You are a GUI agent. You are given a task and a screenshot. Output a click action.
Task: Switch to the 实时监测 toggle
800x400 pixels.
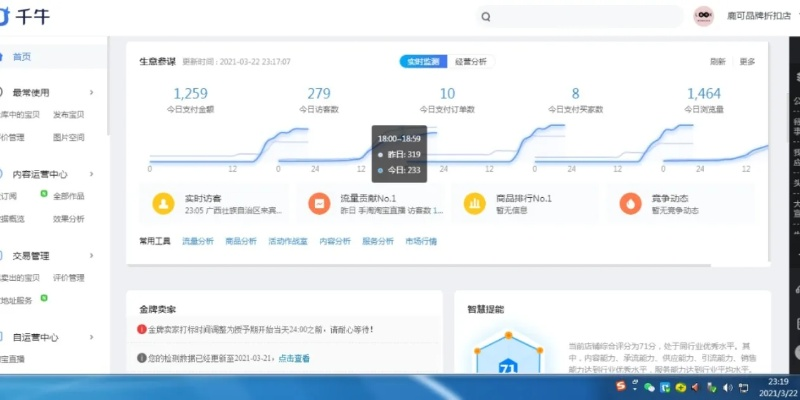pyautogui.click(x=420, y=62)
